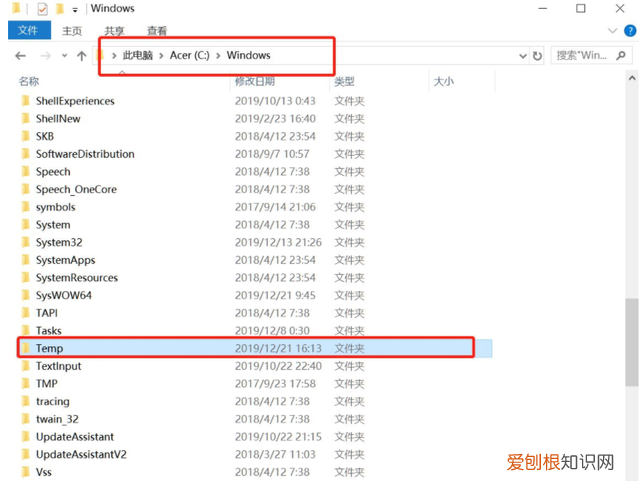Click the scrollbar up arrow
The image size is (640, 481).
coord(632,78)
